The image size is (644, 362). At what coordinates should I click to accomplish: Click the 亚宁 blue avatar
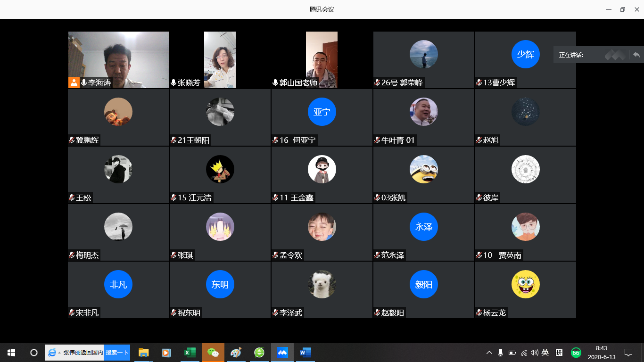(x=322, y=112)
